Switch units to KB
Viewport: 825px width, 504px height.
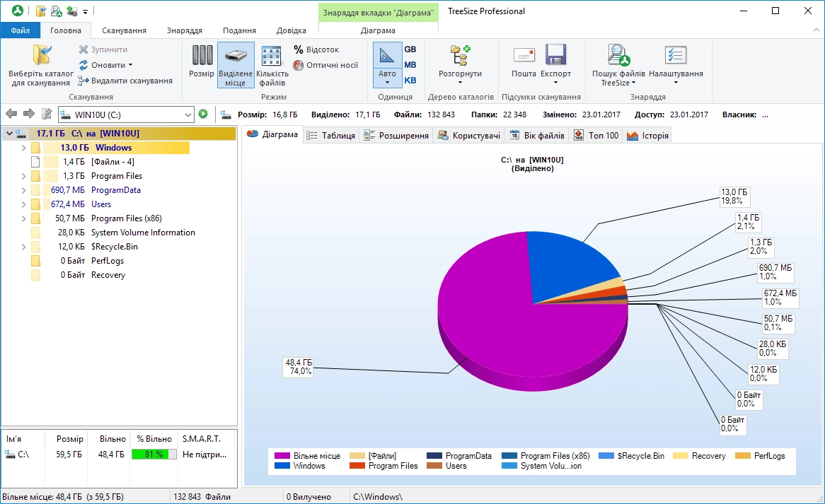click(410, 81)
